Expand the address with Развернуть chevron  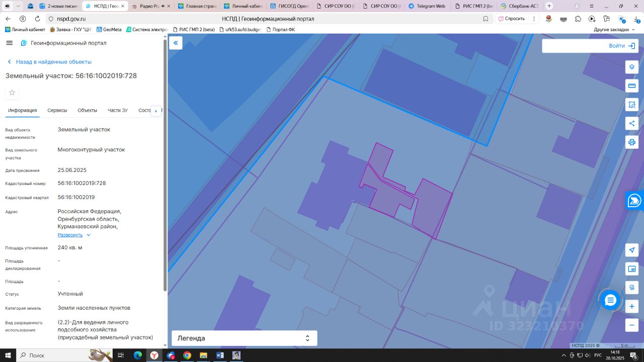pyautogui.click(x=89, y=235)
